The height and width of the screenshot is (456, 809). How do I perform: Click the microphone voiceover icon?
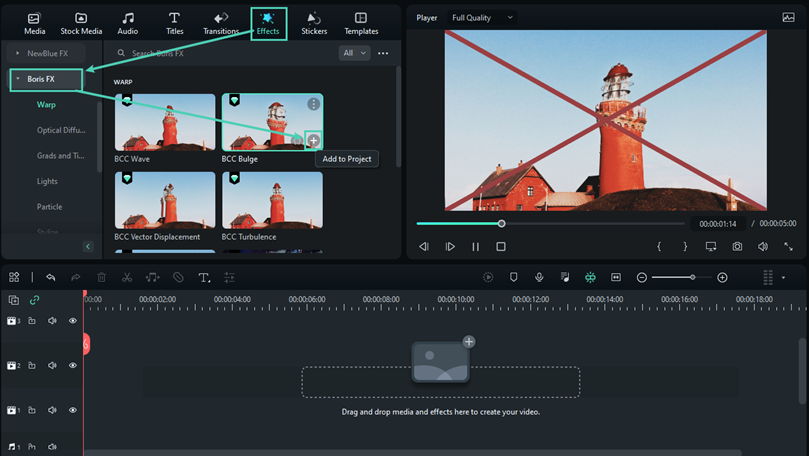pos(539,277)
